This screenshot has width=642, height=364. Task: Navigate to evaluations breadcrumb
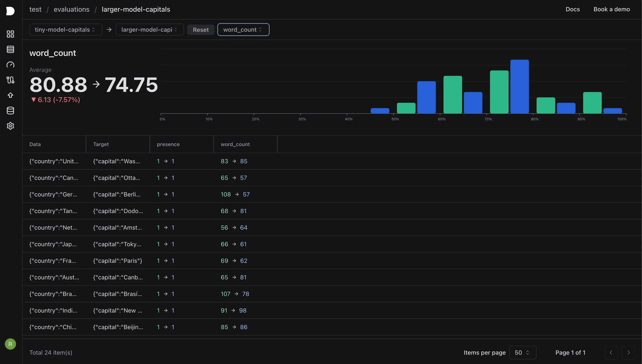pyautogui.click(x=71, y=9)
